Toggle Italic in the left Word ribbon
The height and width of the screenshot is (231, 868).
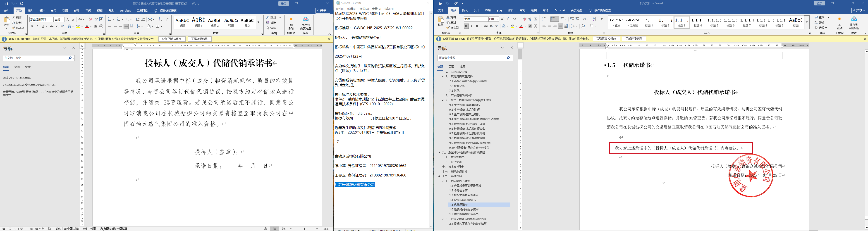click(37, 26)
